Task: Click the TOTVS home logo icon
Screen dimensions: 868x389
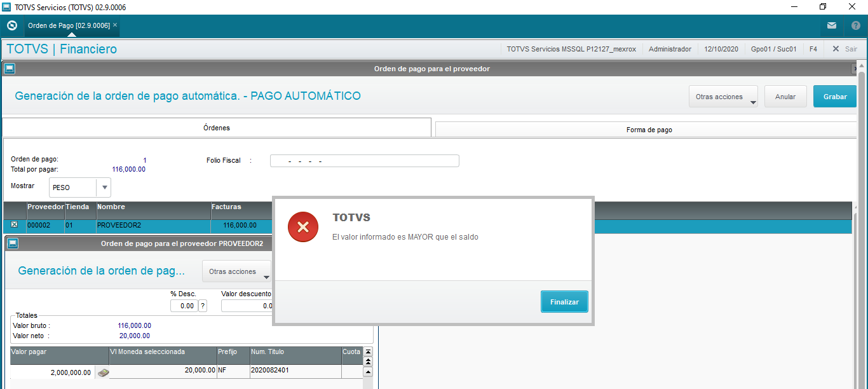Action: coord(11,25)
